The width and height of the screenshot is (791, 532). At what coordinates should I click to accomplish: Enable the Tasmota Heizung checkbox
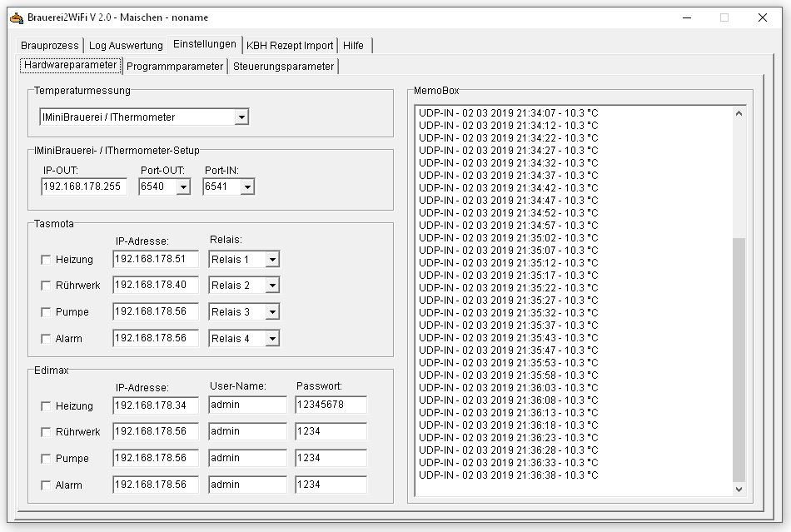click(46, 260)
